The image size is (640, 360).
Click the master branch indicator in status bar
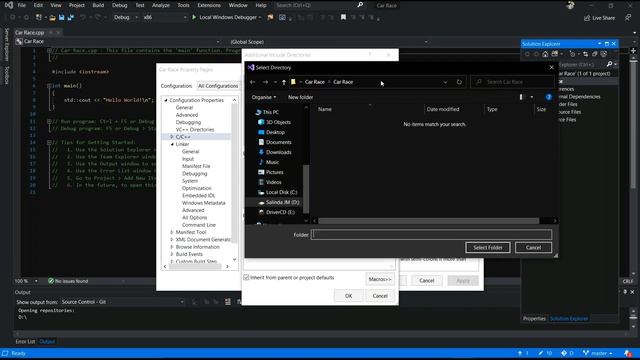coord(598,353)
